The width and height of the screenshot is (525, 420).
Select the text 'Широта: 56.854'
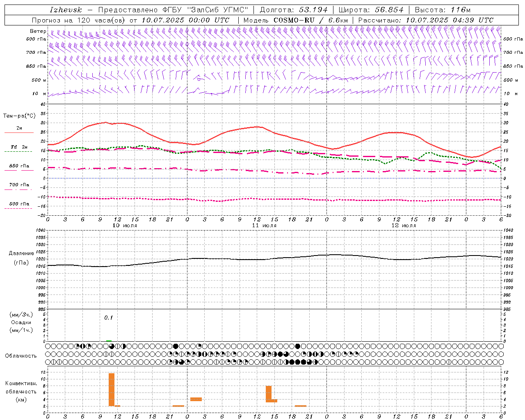pyautogui.click(x=371, y=9)
